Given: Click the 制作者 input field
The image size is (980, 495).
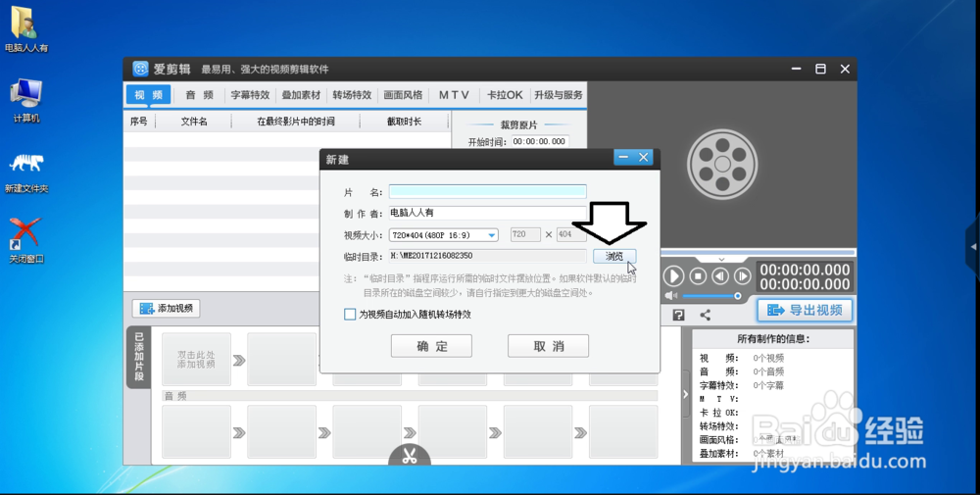Looking at the screenshot, I should pyautogui.click(x=487, y=213).
